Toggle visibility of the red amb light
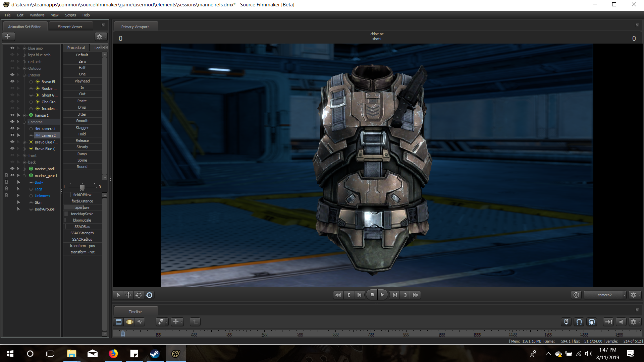 (12, 61)
